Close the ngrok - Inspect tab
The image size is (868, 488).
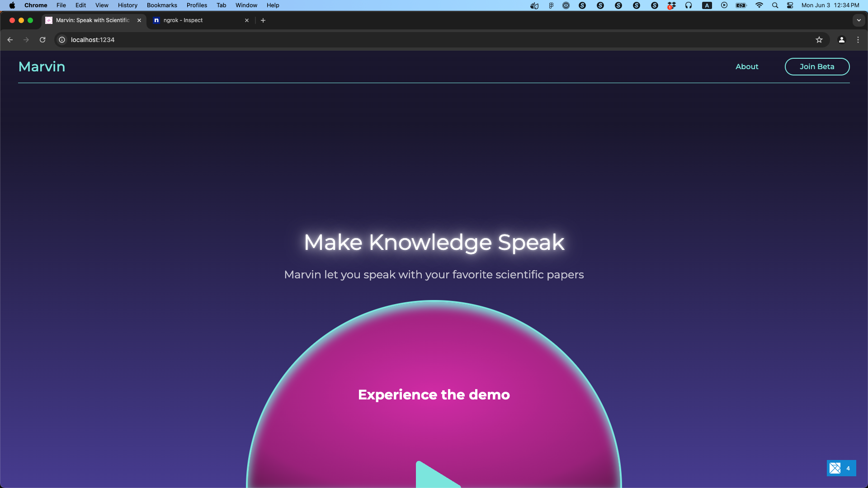coord(247,20)
